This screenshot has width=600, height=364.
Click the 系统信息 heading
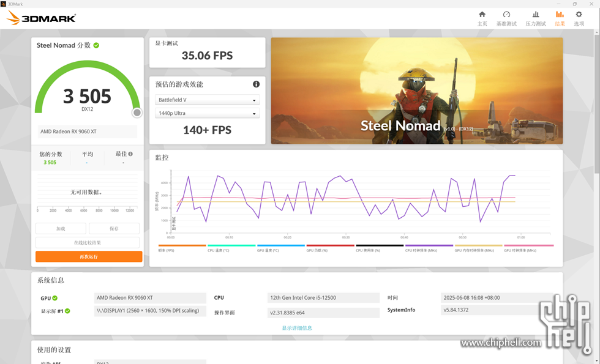tap(50, 280)
